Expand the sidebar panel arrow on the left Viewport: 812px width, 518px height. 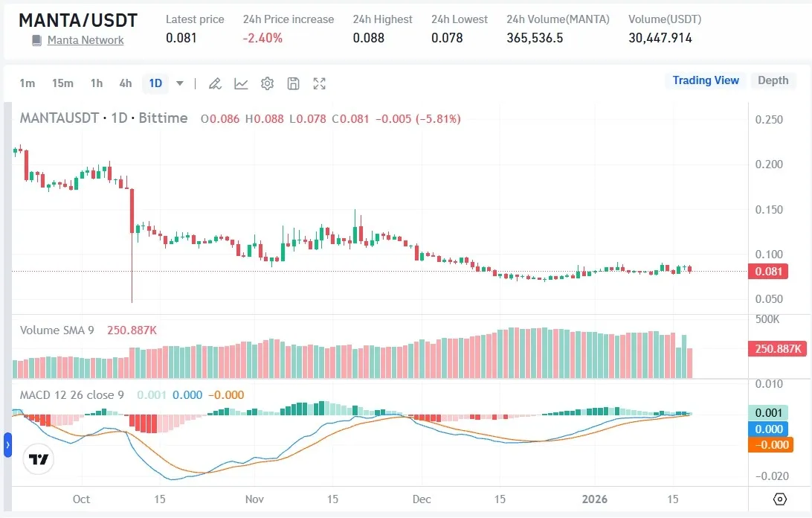click(x=7, y=445)
